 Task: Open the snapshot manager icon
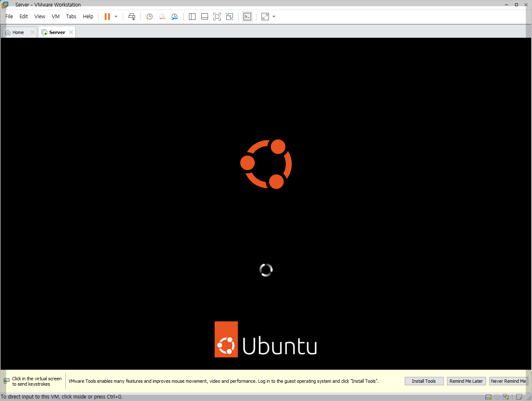tap(174, 17)
